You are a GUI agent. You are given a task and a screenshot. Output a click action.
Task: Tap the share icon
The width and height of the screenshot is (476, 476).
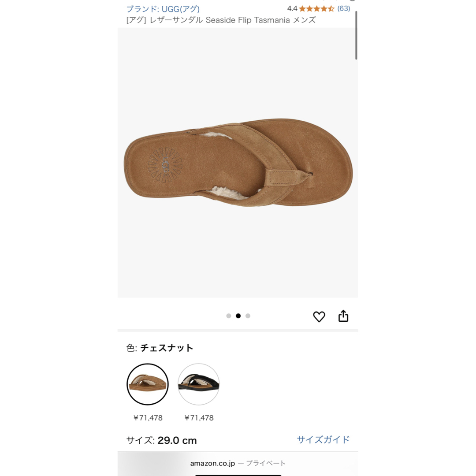click(x=343, y=316)
